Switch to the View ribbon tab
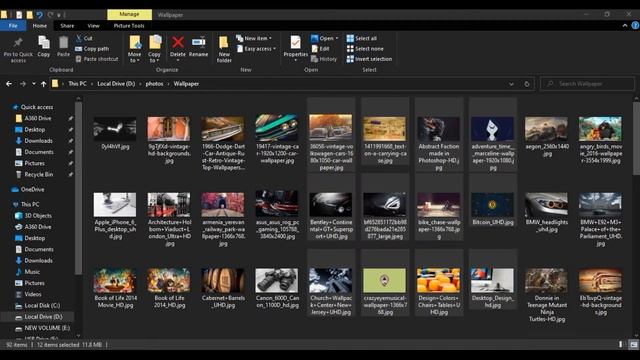Image resolution: width=640 pixels, height=360 pixels. (93, 26)
